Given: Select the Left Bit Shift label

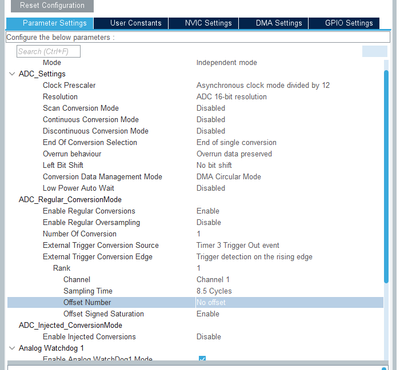Looking at the screenshot, I should pyautogui.click(x=63, y=165).
